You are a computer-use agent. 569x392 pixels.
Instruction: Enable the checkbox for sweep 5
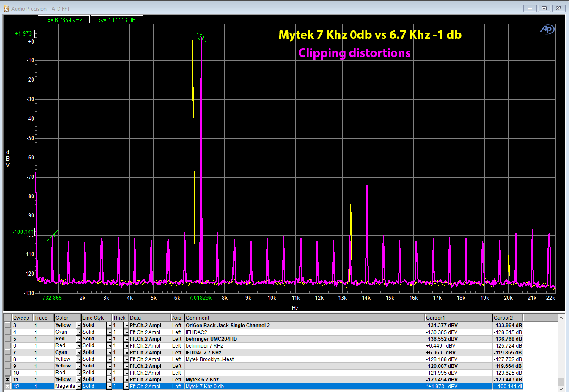point(8,339)
